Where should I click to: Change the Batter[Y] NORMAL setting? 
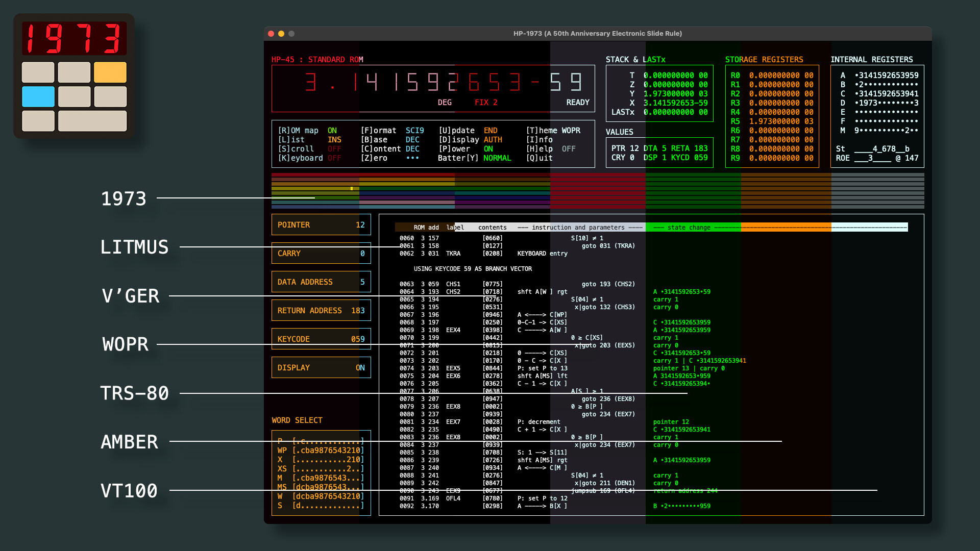pyautogui.click(x=475, y=158)
